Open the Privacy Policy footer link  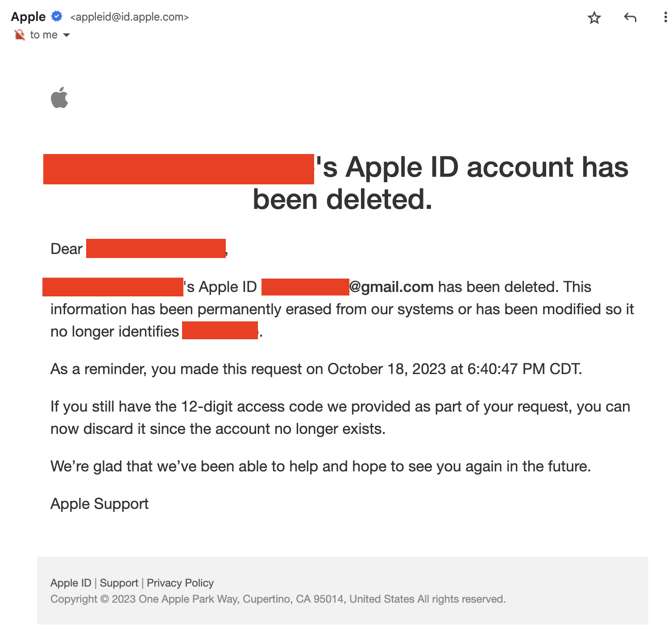click(x=180, y=583)
